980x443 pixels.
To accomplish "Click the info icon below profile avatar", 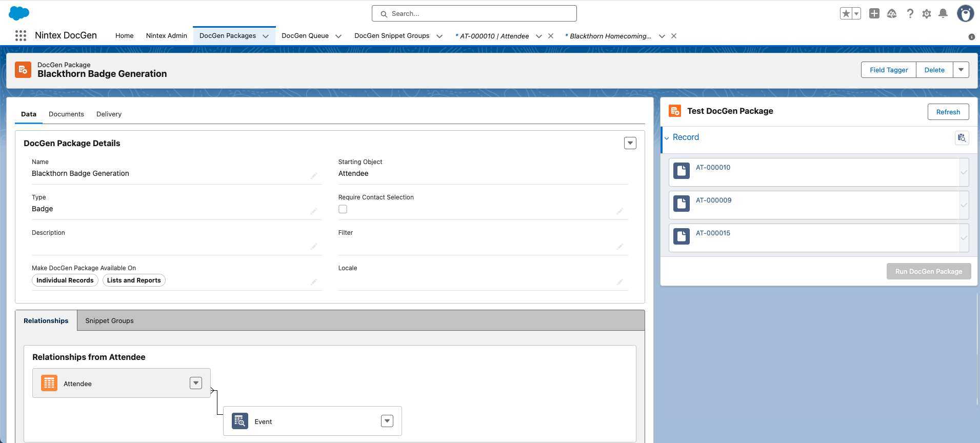I will [x=971, y=37].
